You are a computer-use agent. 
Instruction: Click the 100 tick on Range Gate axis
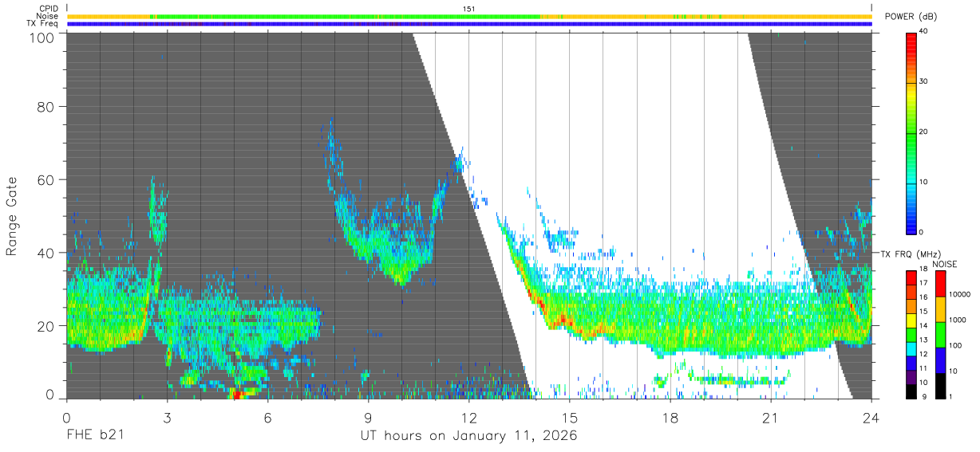coord(42,37)
